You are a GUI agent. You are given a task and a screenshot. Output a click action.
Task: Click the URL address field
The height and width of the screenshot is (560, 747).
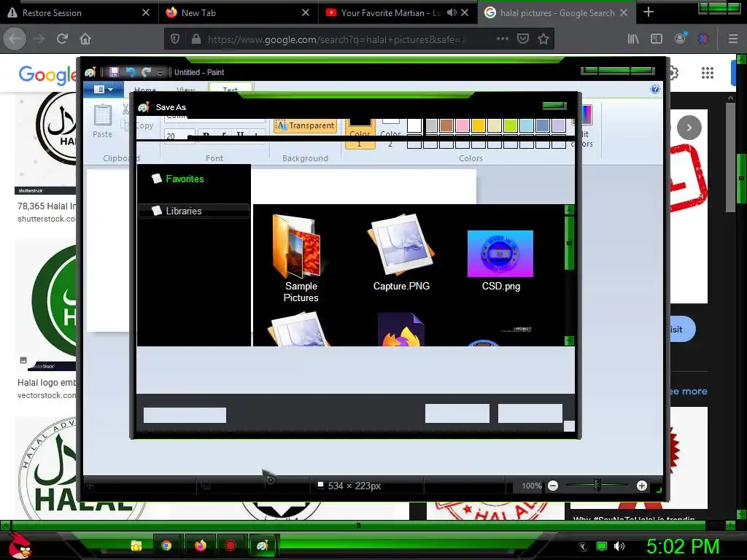pos(336,39)
